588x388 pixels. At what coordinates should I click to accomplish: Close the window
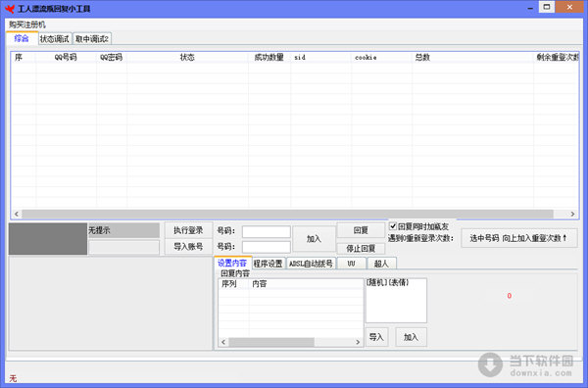tap(569, 7)
